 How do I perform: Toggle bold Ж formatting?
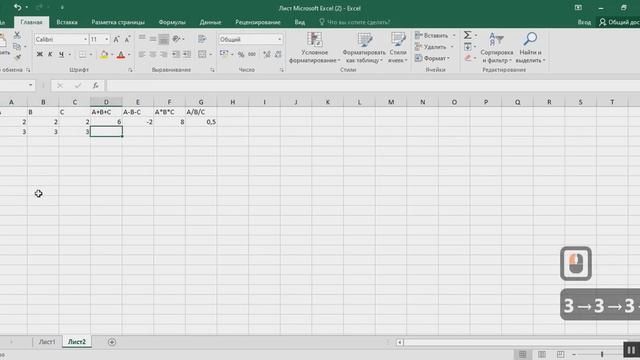tap(40, 54)
